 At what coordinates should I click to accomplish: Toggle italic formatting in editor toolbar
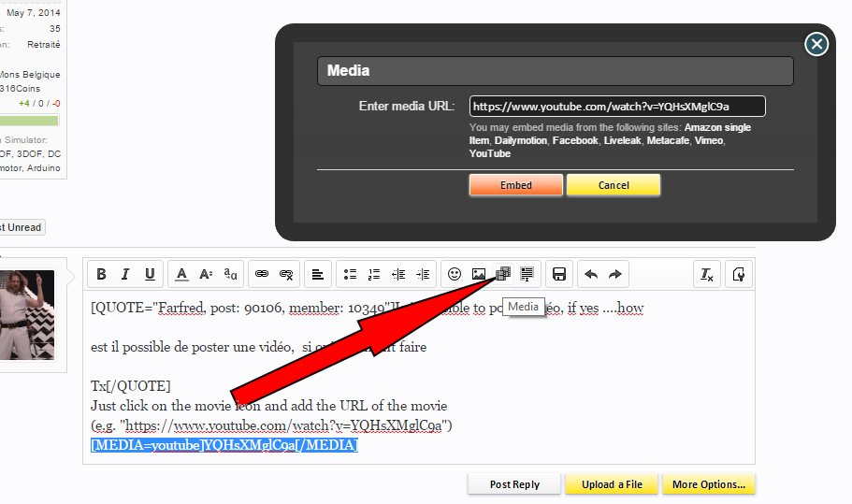(x=125, y=274)
